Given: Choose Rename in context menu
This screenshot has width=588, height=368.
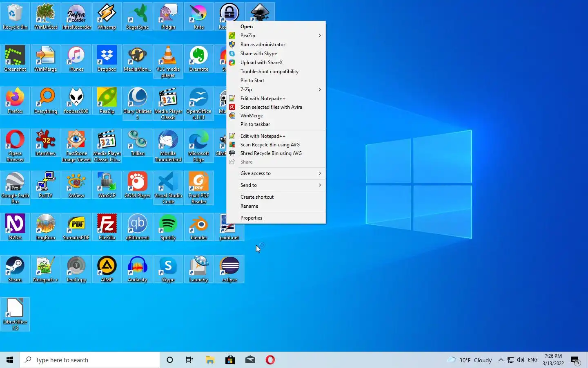Looking at the screenshot, I should click(x=276, y=206).
